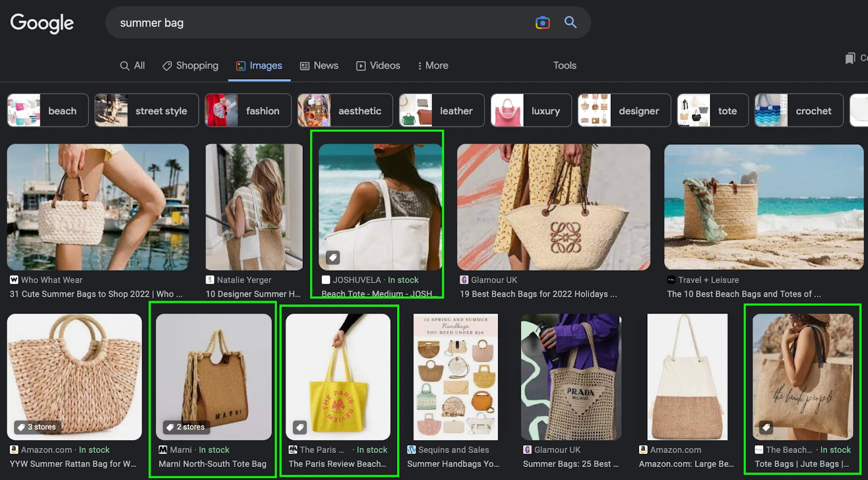Click the '2 stores' badge on Marni tote

[x=186, y=427]
